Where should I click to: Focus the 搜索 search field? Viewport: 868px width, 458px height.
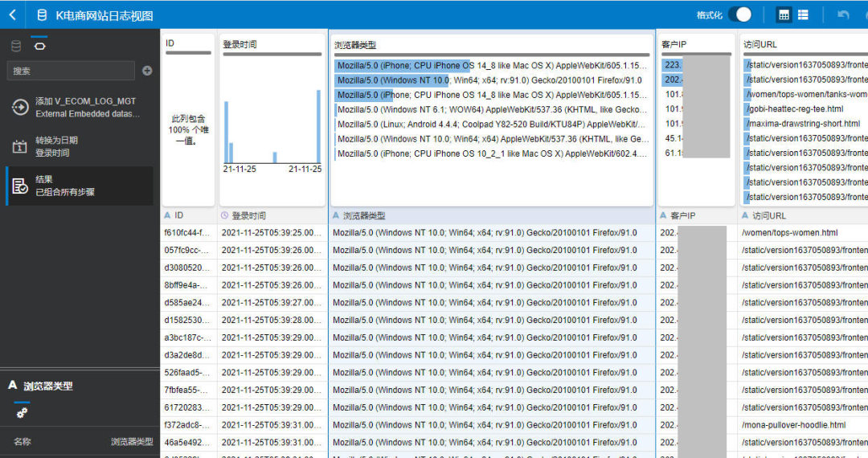[x=71, y=71]
